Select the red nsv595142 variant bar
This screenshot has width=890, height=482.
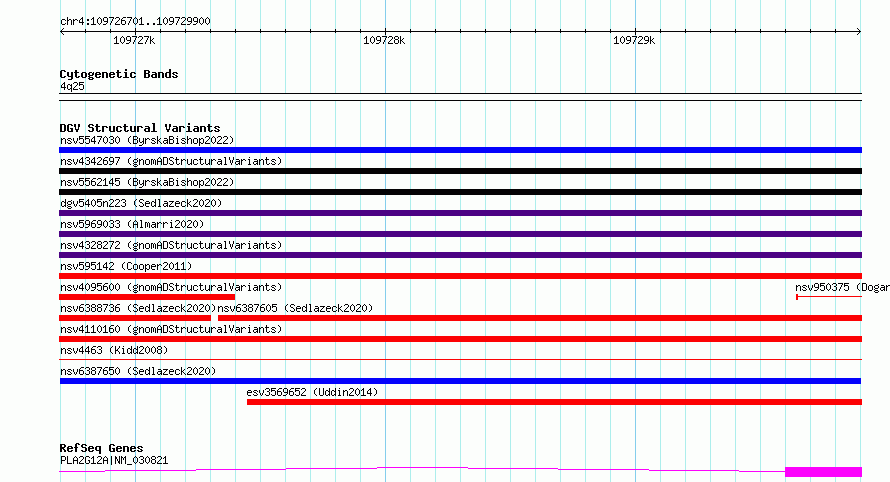coord(460,276)
